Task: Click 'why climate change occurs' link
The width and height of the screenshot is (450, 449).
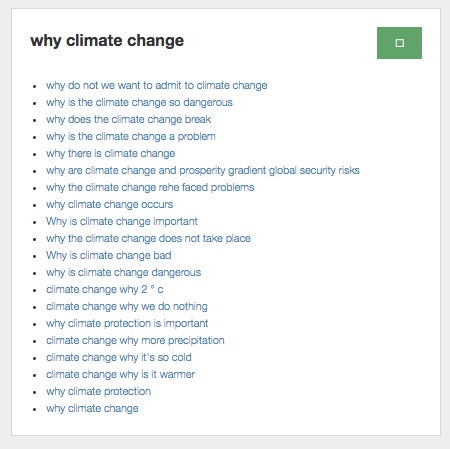Action: (x=110, y=204)
